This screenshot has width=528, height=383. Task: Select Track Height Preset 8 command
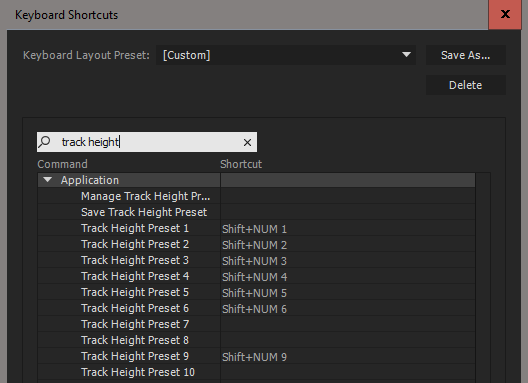point(135,340)
